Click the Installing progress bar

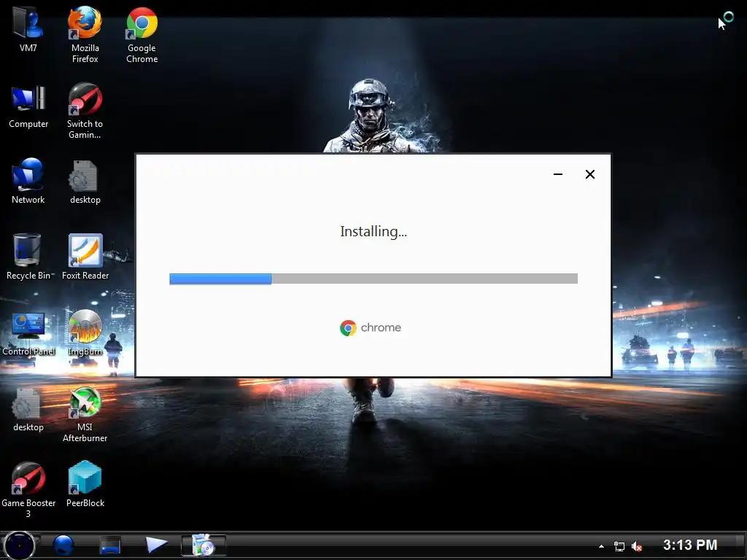coord(373,279)
